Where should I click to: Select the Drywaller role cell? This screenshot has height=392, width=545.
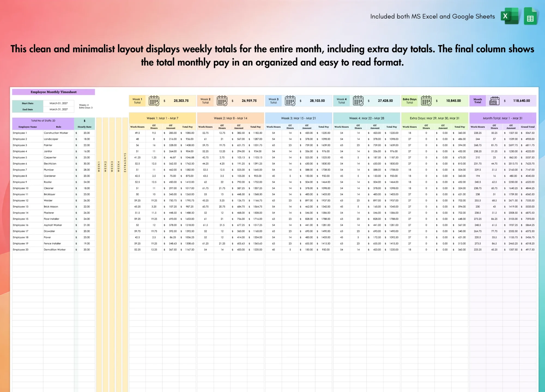[59, 231]
